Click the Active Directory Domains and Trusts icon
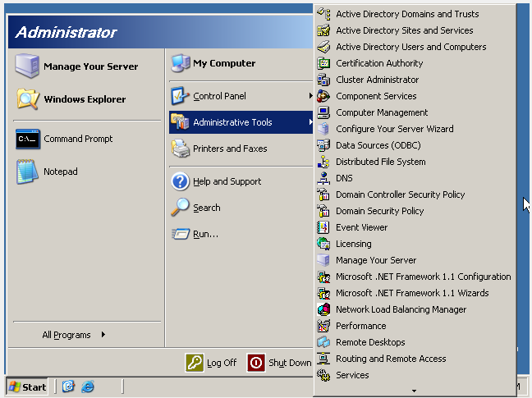The image size is (532, 398). coord(323,14)
